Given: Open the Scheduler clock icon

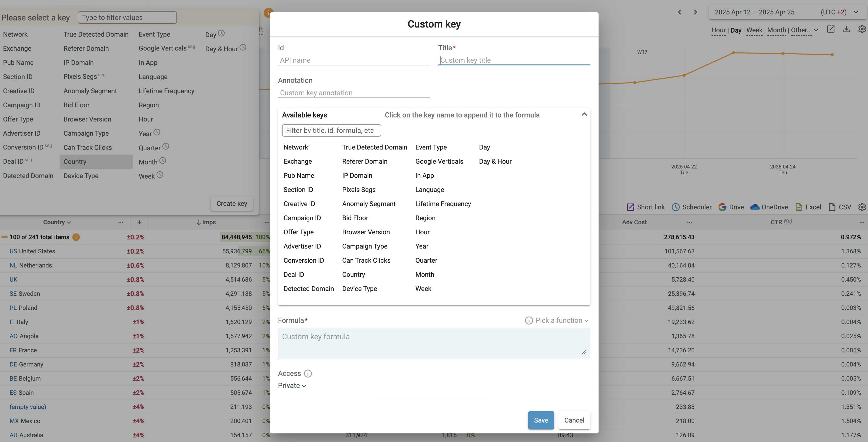Looking at the screenshot, I should point(675,207).
